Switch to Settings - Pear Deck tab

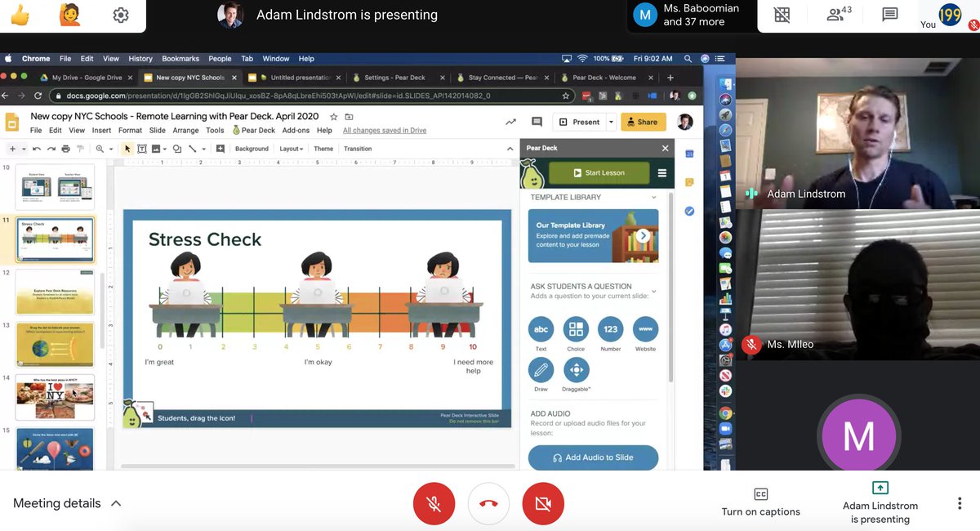click(394, 78)
